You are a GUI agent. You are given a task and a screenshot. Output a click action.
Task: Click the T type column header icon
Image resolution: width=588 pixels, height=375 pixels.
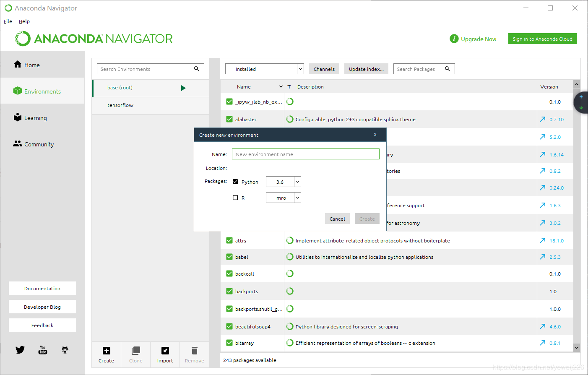(x=289, y=87)
